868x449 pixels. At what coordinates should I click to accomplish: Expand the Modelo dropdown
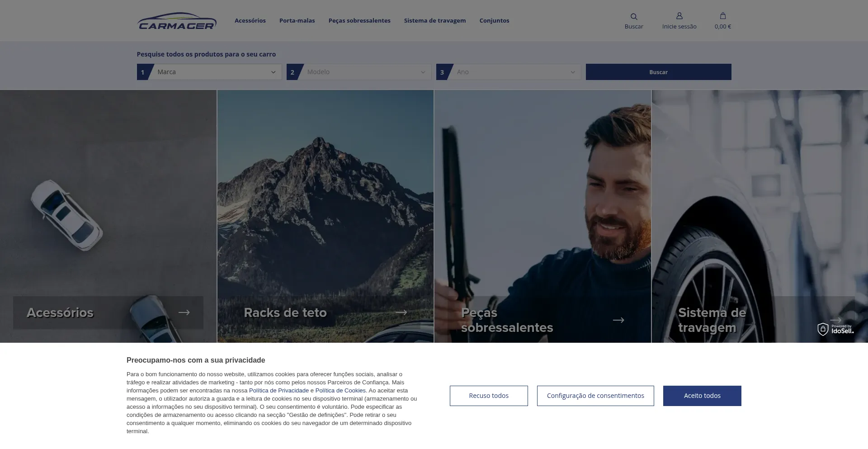(364, 72)
